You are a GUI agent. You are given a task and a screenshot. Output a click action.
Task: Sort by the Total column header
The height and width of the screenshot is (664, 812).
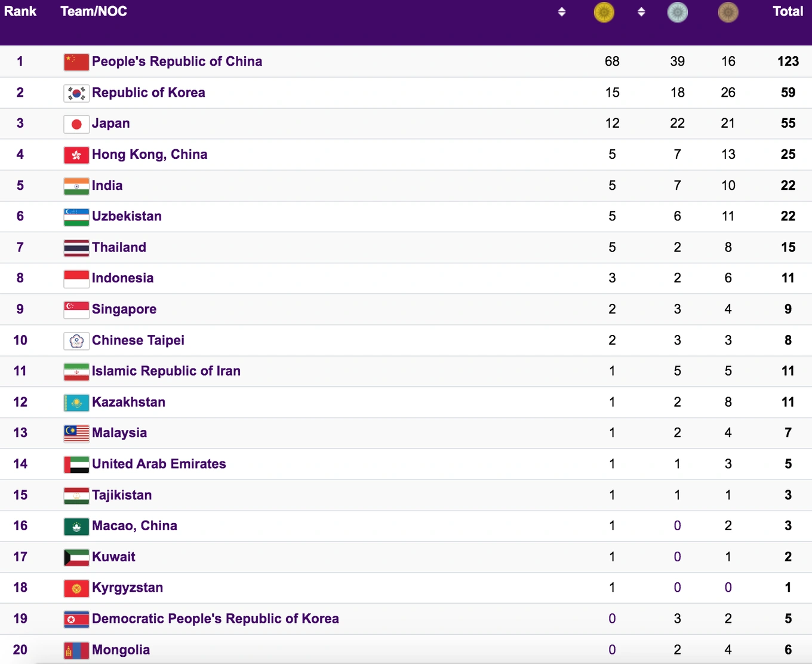point(788,11)
